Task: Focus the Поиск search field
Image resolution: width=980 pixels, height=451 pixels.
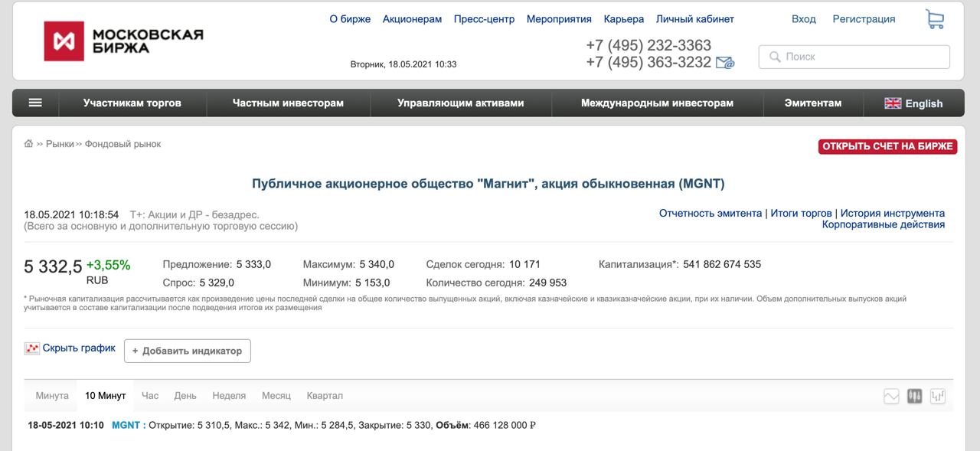Action: point(854,57)
